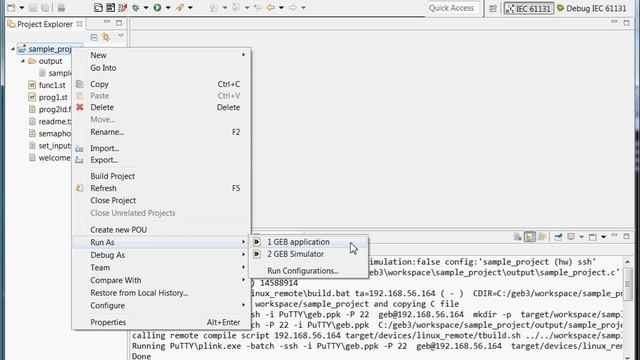The image size is (640, 360).
Task: Choose Refresh from context menu
Action: click(162, 188)
